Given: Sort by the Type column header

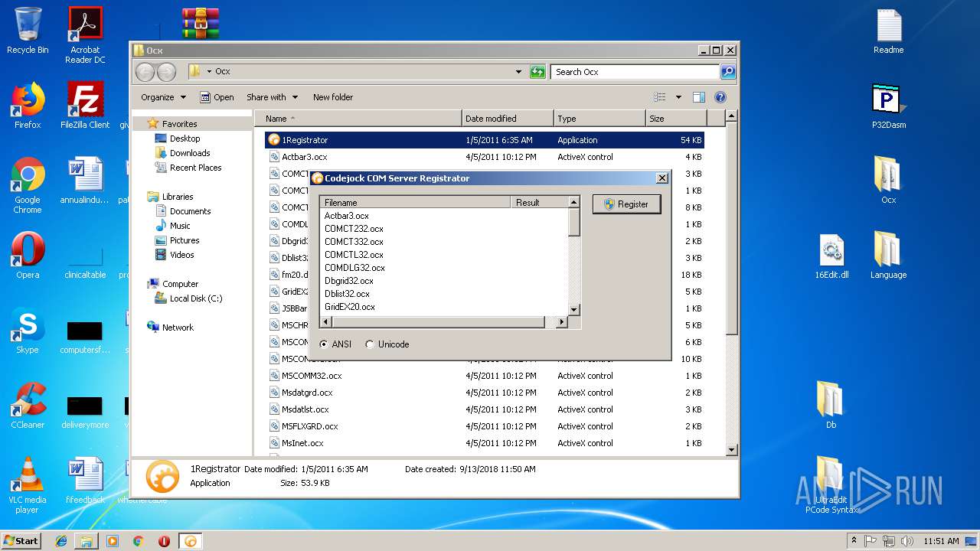Looking at the screenshot, I should [599, 119].
